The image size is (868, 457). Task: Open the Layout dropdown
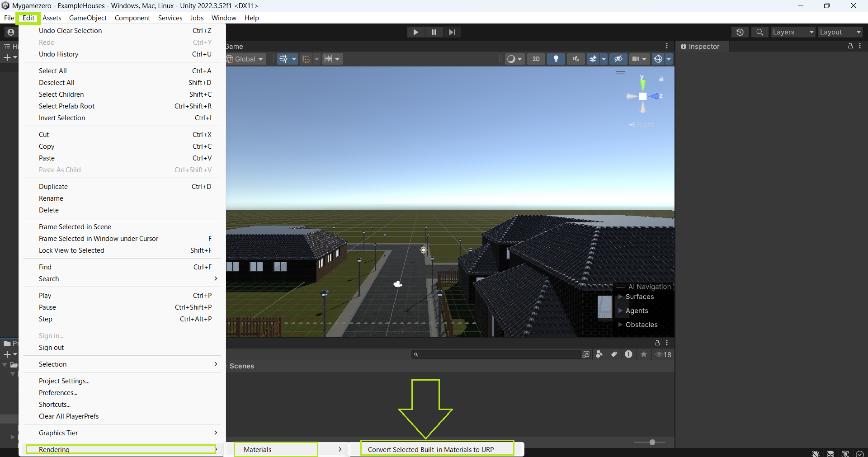tap(840, 32)
